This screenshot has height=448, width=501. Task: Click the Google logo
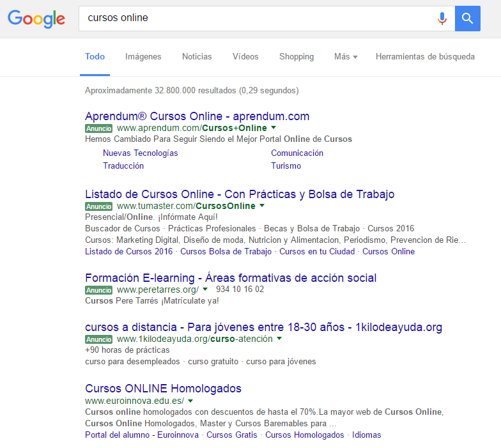pos(36,19)
